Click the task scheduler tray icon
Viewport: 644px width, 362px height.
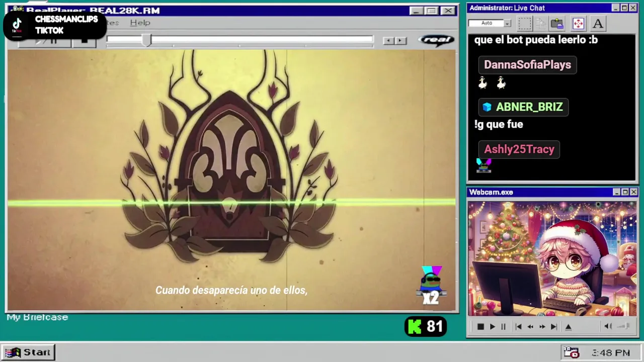point(571,352)
